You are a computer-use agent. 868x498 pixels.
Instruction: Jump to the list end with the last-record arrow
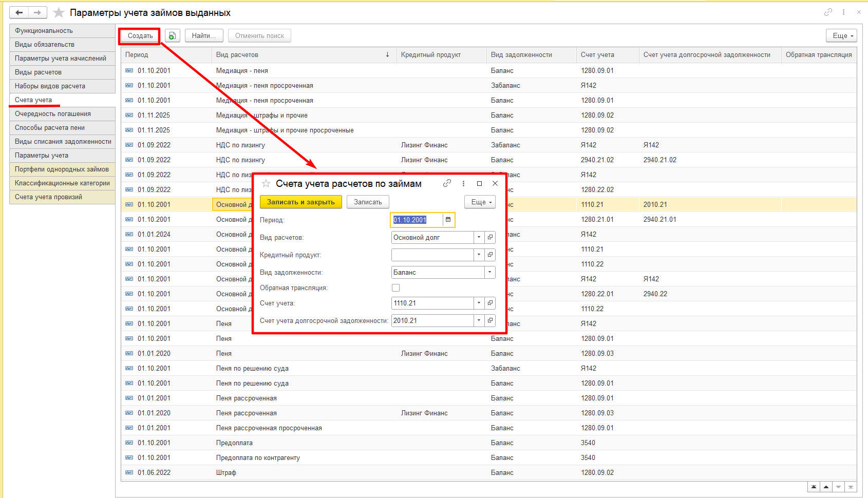[851, 487]
